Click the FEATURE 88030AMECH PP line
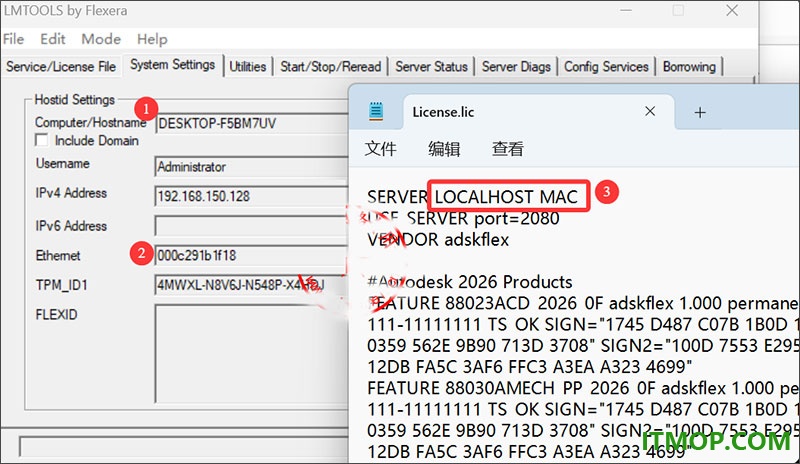Viewport: 800px width, 464px height. click(583, 388)
